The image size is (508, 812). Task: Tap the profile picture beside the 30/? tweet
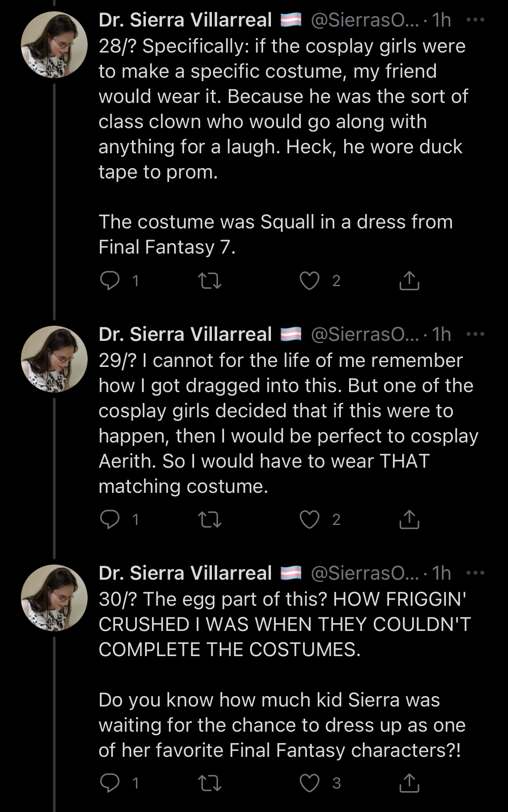pos(54,597)
